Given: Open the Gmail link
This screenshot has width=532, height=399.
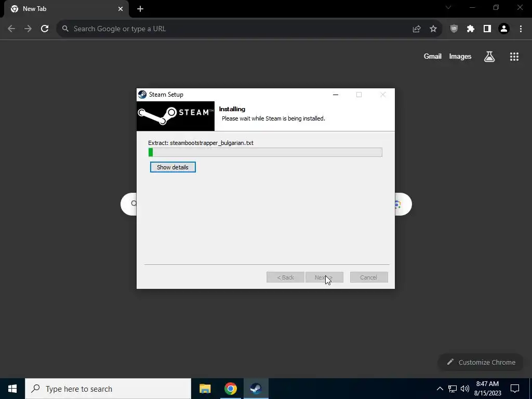Looking at the screenshot, I should click(x=433, y=56).
